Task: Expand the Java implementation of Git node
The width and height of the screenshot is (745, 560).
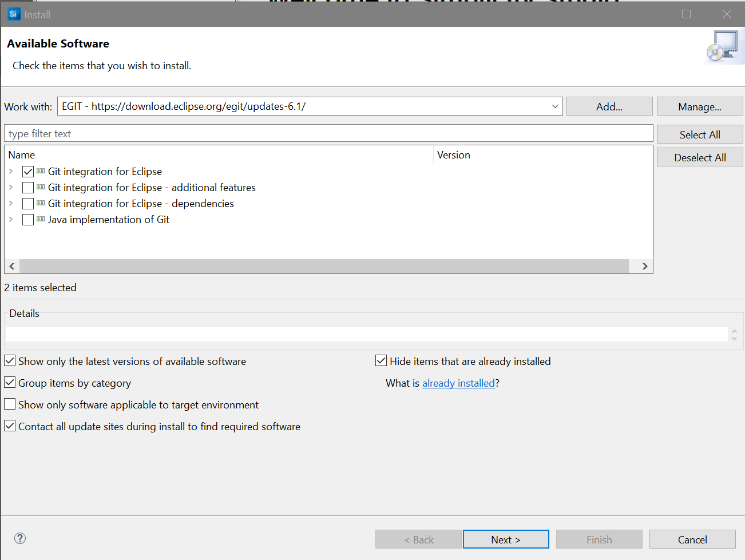Action: (x=10, y=219)
